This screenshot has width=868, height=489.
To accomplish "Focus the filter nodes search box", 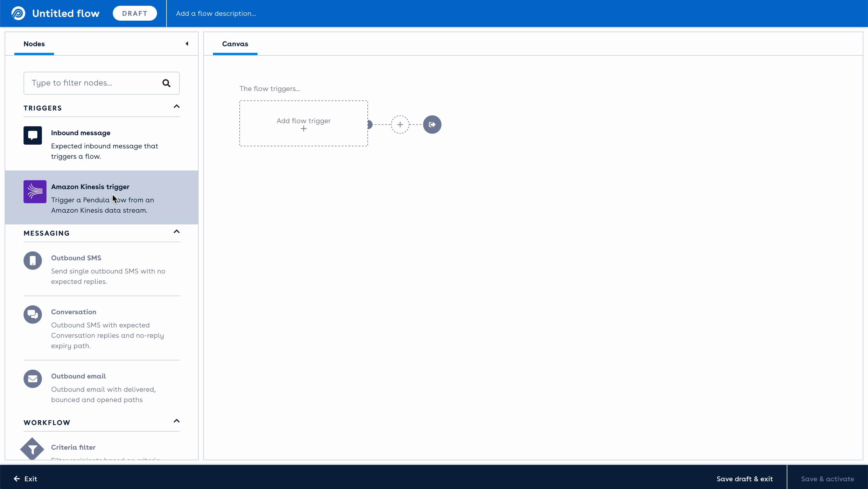I will (x=101, y=83).
